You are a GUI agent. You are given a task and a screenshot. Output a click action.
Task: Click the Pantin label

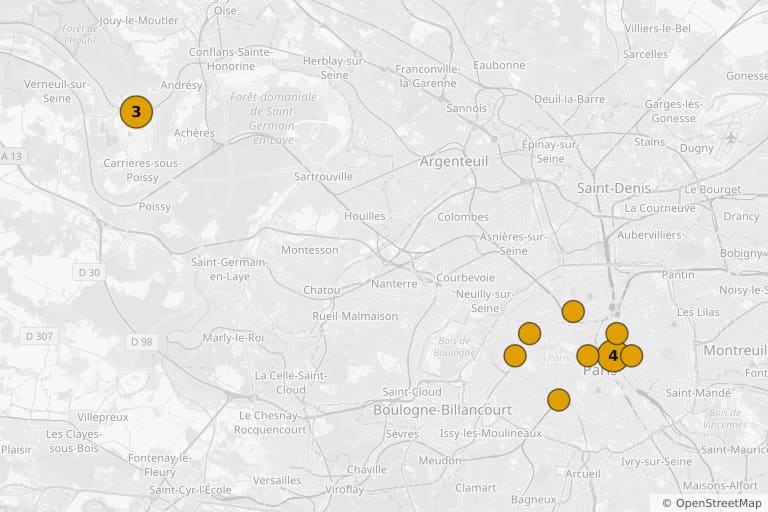678,274
